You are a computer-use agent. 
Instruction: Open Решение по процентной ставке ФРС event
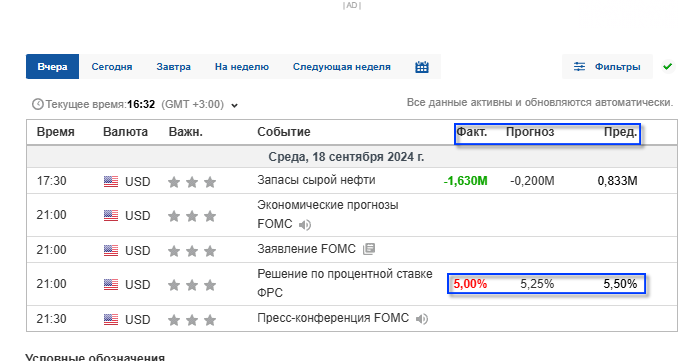coord(345,283)
